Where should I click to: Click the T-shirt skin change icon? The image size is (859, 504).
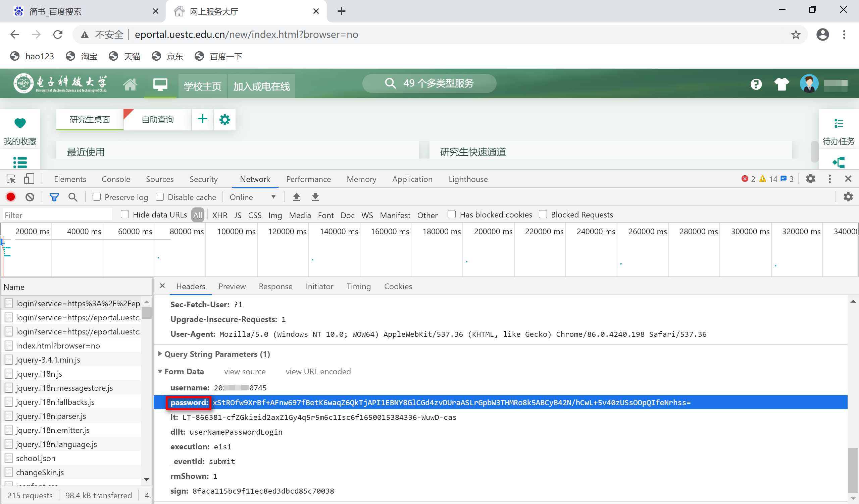(x=781, y=84)
